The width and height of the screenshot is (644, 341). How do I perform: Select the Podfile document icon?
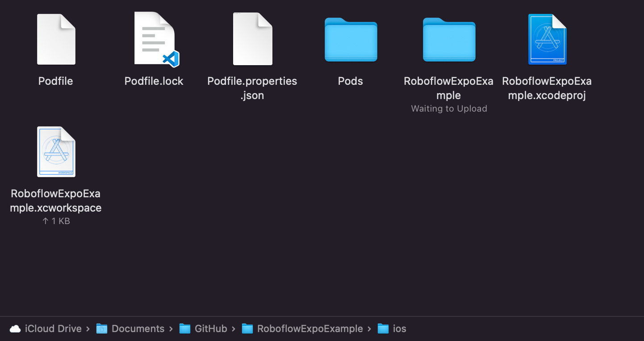(x=56, y=39)
